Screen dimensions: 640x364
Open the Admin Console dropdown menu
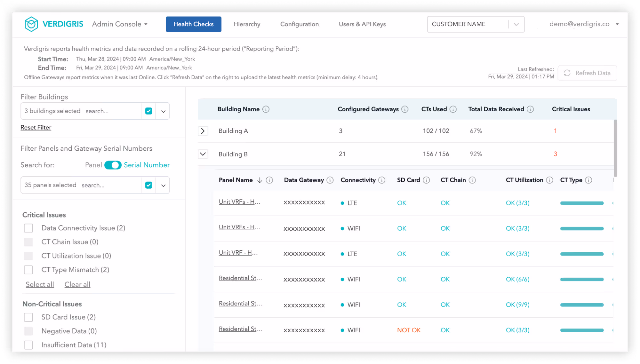tap(120, 24)
